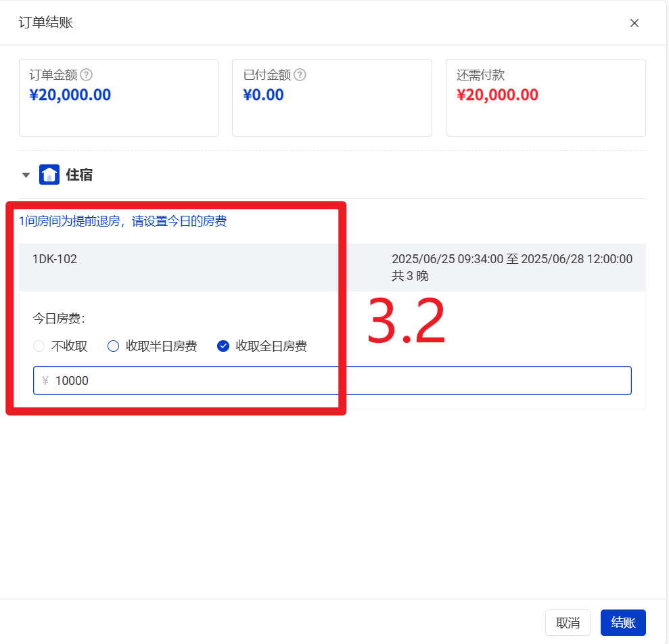Viewport: 669px width, 644px height.
Task: Click the help icon beside 已付金额
Action: [300, 75]
